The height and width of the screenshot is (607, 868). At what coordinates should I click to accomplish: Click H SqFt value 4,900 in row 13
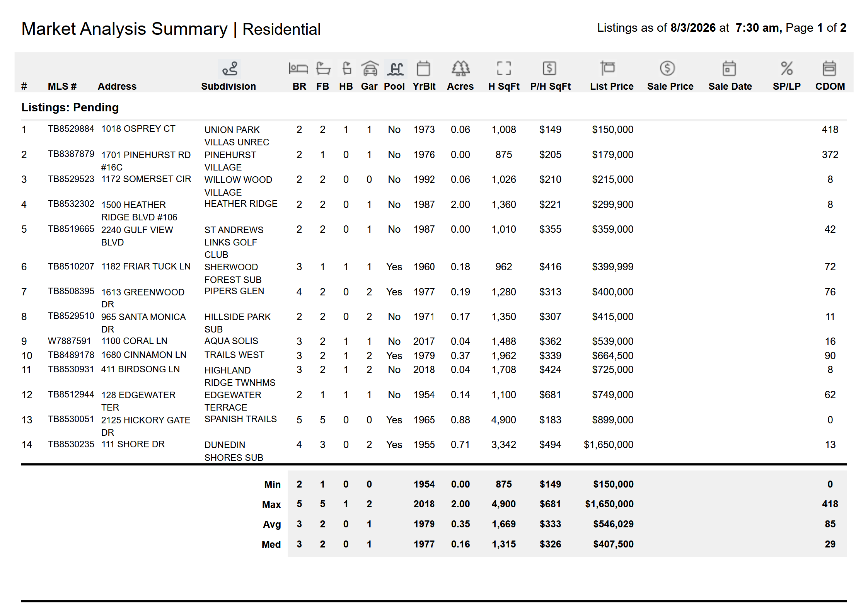[503, 420]
